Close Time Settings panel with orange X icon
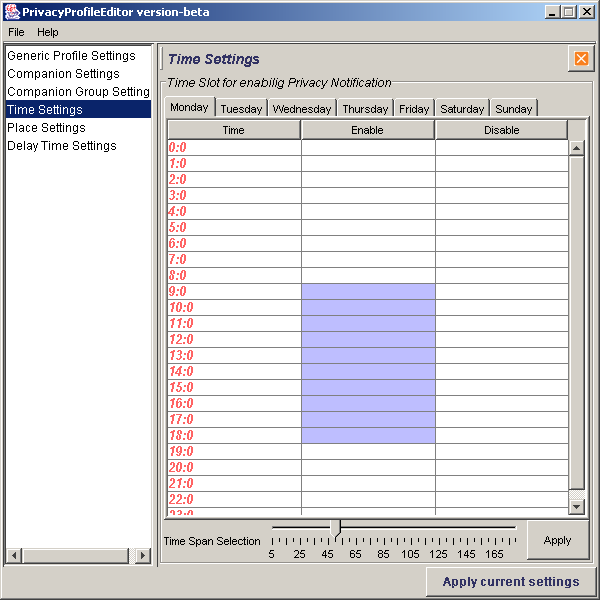 [581, 59]
